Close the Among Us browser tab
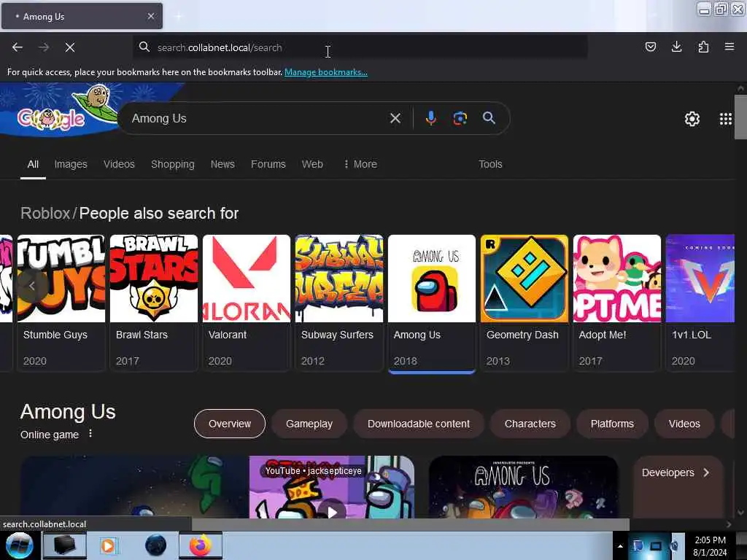 (151, 16)
